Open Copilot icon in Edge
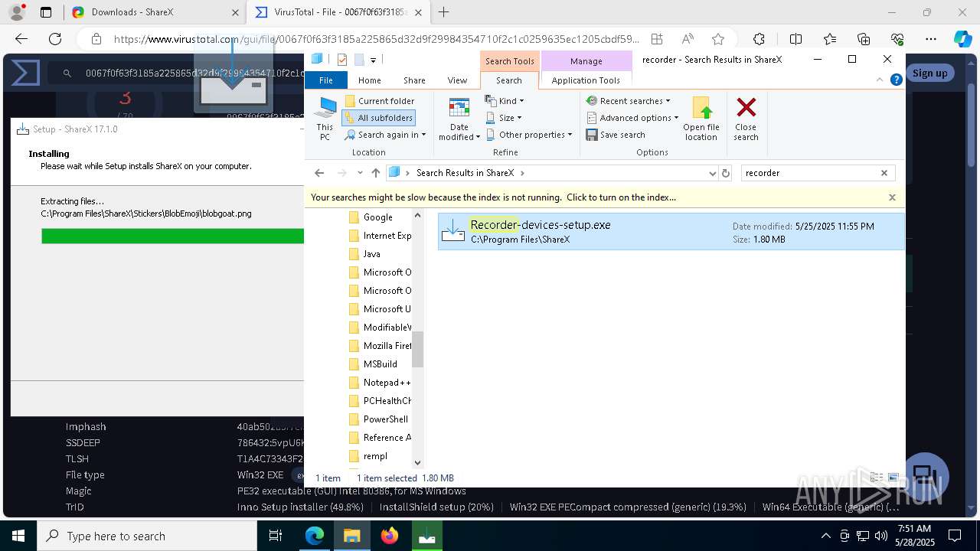The image size is (980, 551). pyautogui.click(x=962, y=39)
